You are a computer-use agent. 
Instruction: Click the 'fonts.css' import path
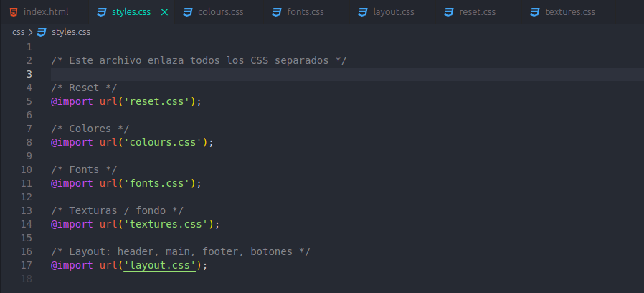156,184
